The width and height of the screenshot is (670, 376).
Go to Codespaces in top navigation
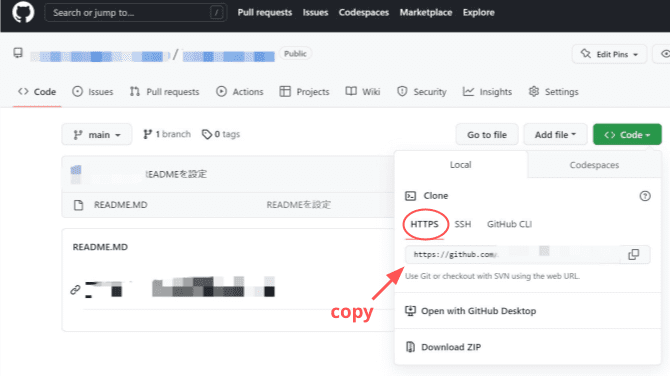pyautogui.click(x=364, y=13)
